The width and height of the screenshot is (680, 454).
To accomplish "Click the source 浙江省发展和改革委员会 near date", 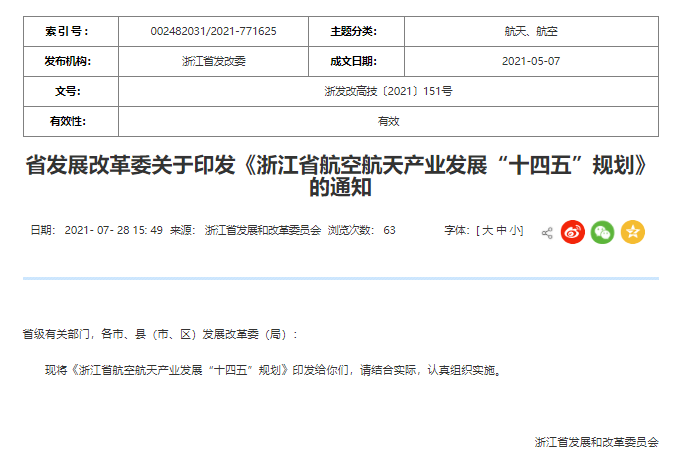I will pos(262,231).
